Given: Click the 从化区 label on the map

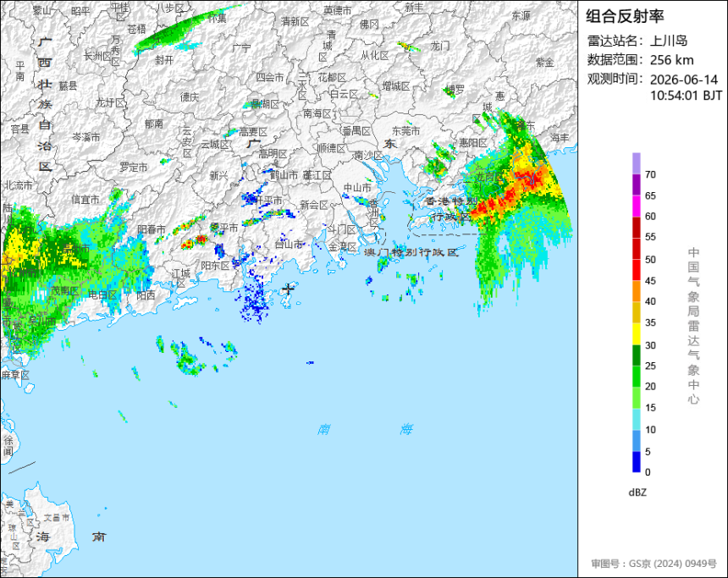Looking at the screenshot, I should pos(375,56).
